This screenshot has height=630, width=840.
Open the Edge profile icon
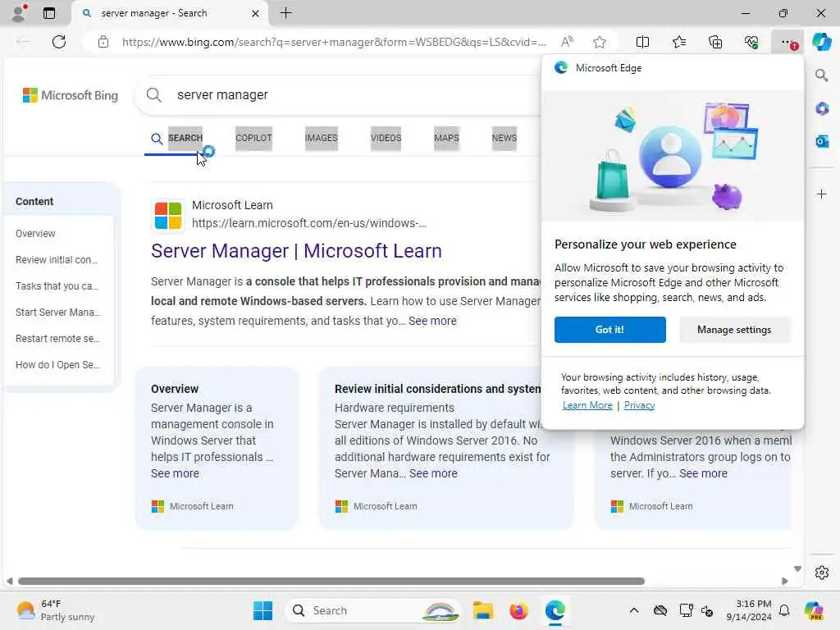(19, 13)
